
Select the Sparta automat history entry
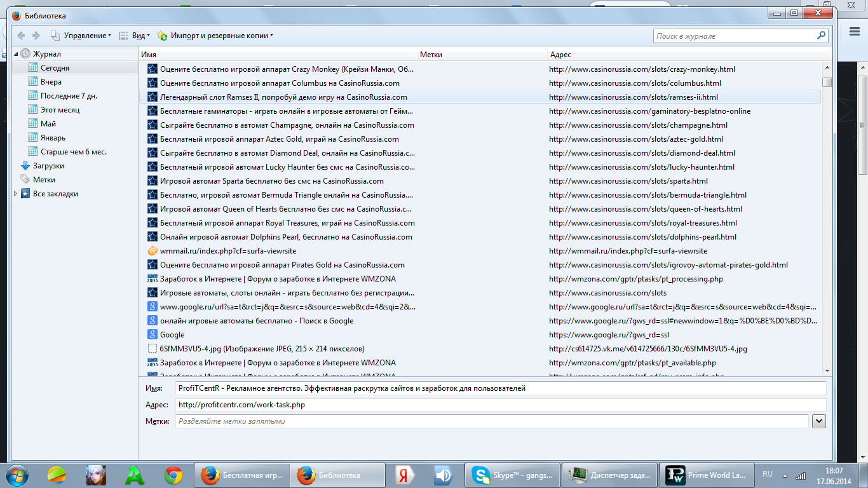480,181
